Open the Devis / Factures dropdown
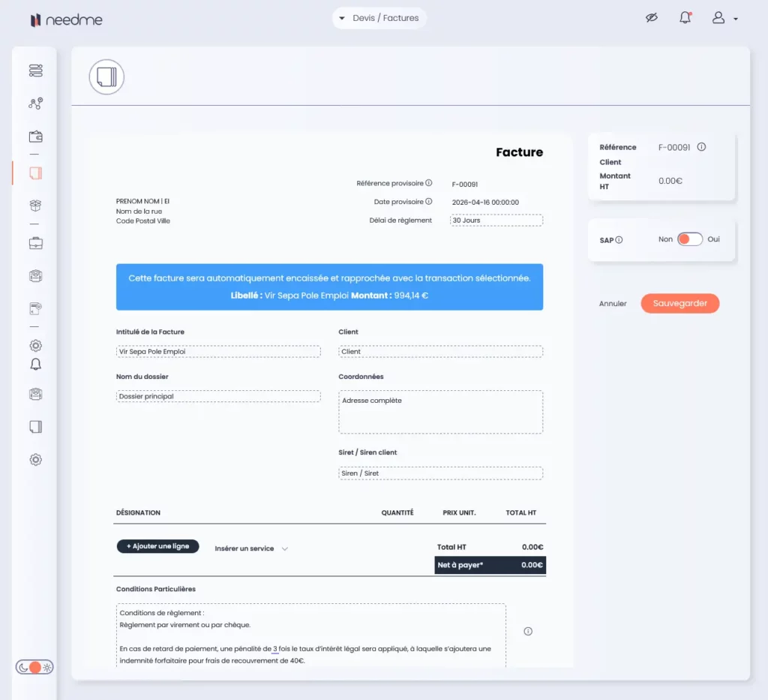This screenshot has width=768, height=700. coord(379,18)
